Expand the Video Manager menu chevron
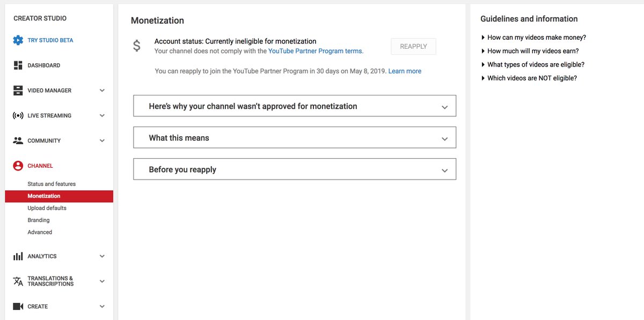 102,91
